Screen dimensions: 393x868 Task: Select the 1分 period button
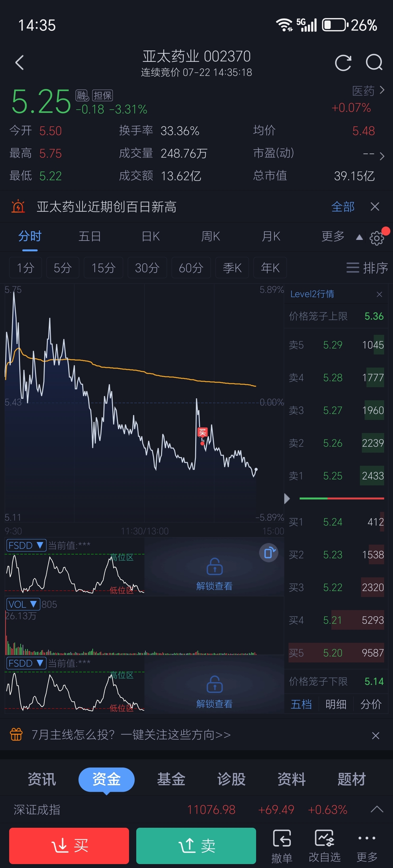click(x=25, y=268)
